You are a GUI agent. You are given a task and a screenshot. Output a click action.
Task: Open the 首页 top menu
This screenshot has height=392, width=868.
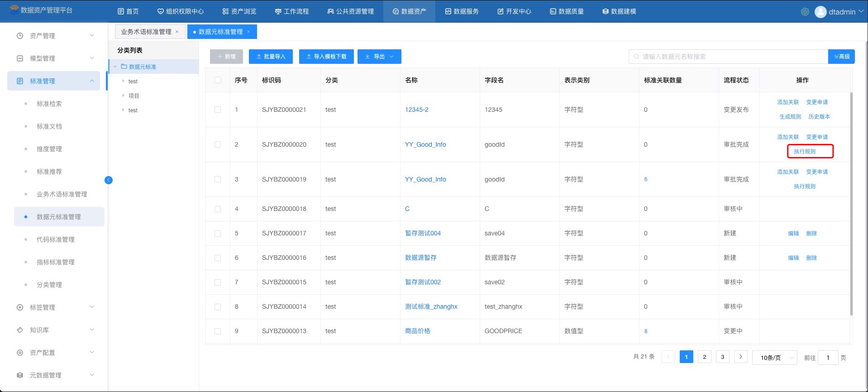(x=128, y=11)
